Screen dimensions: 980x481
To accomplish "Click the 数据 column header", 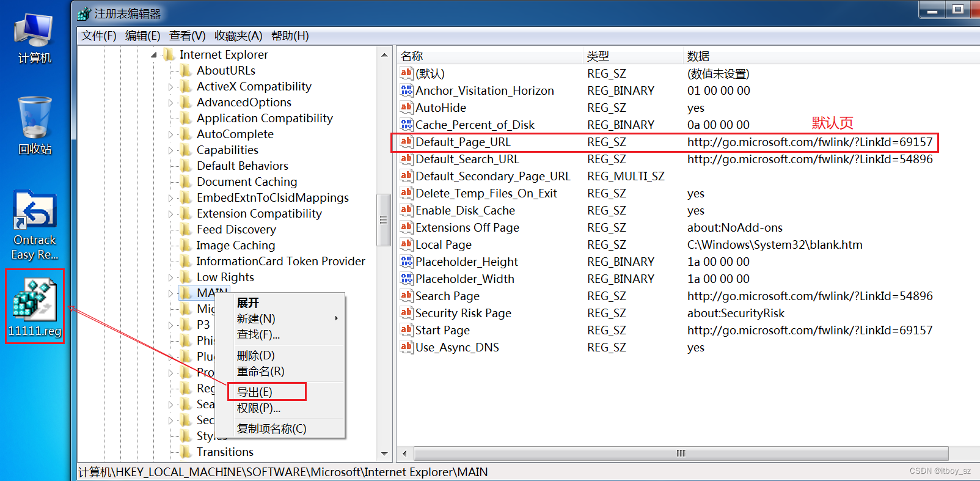I will [x=831, y=56].
